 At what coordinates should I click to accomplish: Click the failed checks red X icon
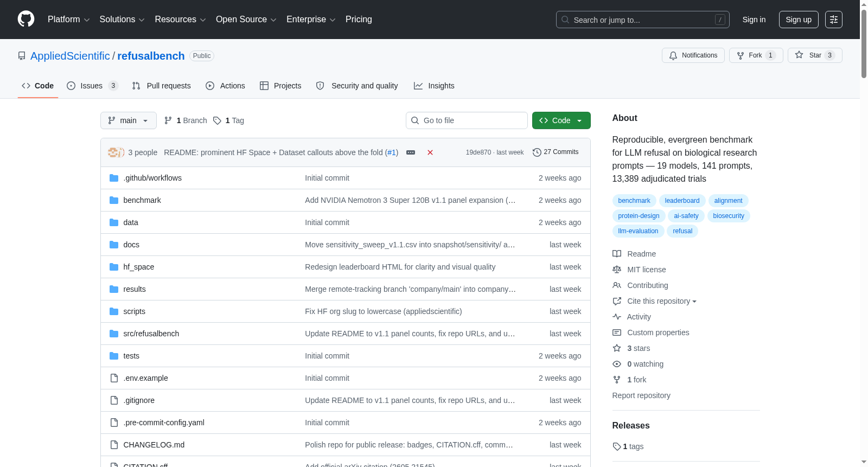430,152
